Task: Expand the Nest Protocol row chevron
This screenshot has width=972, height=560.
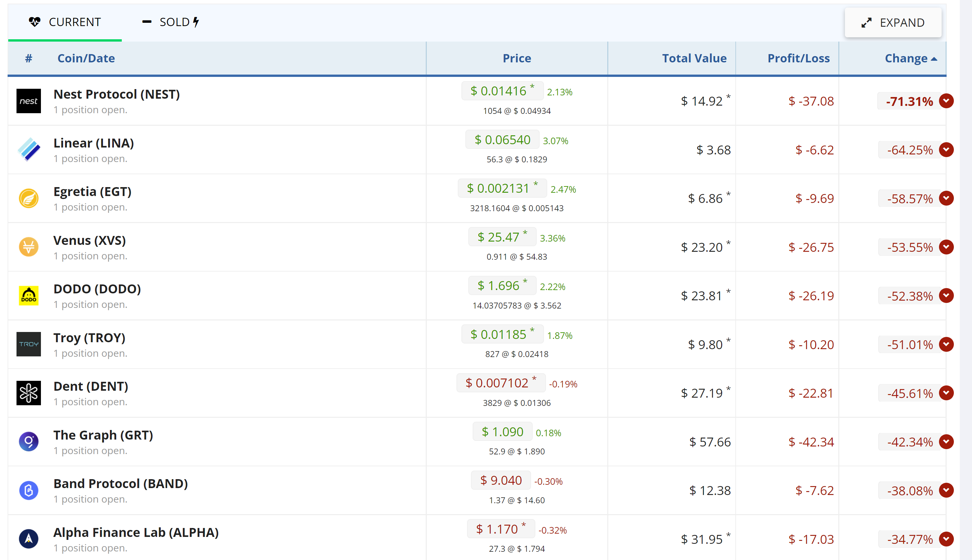Action: click(946, 101)
